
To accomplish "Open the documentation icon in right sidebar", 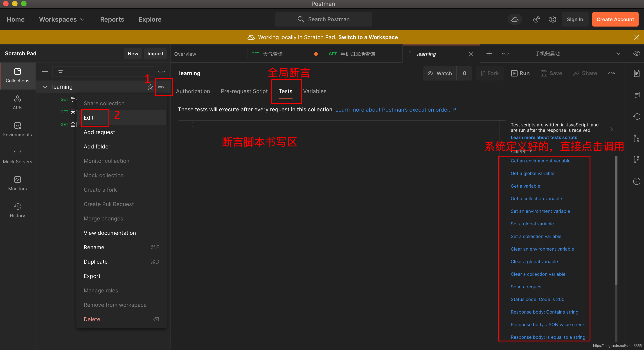I will 636,73.
